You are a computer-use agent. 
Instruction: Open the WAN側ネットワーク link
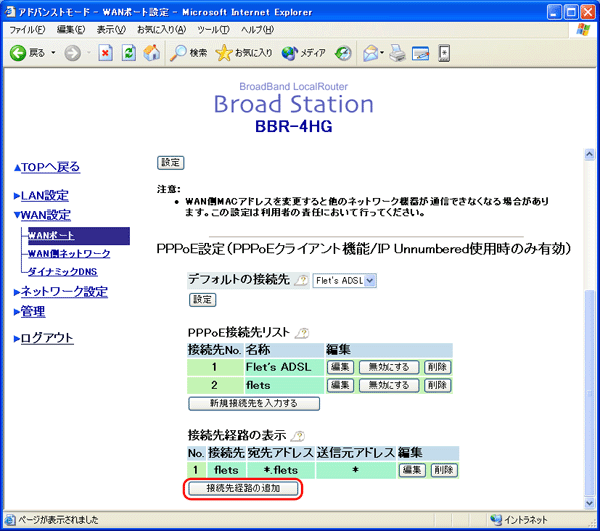pos(69,253)
